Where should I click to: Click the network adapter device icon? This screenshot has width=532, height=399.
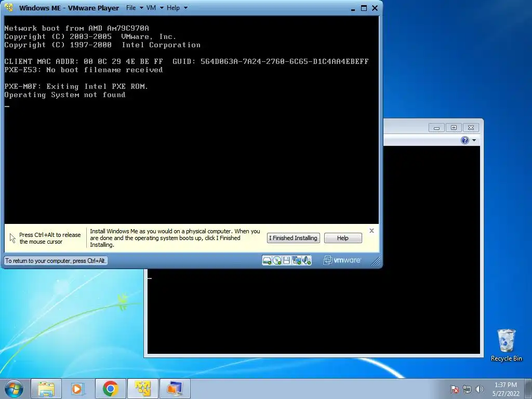(x=297, y=261)
